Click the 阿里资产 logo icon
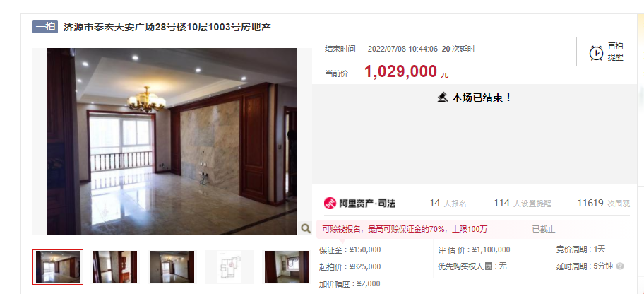 [x=330, y=203]
